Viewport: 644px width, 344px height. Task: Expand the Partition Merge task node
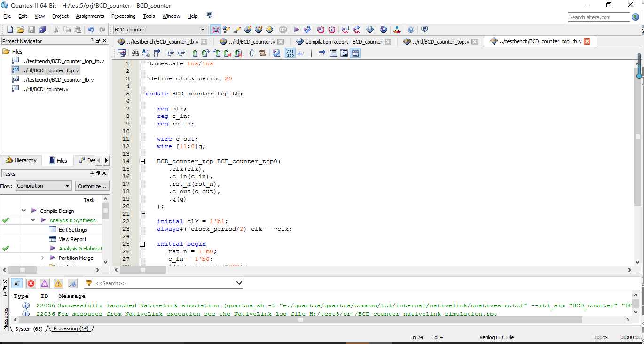point(42,258)
